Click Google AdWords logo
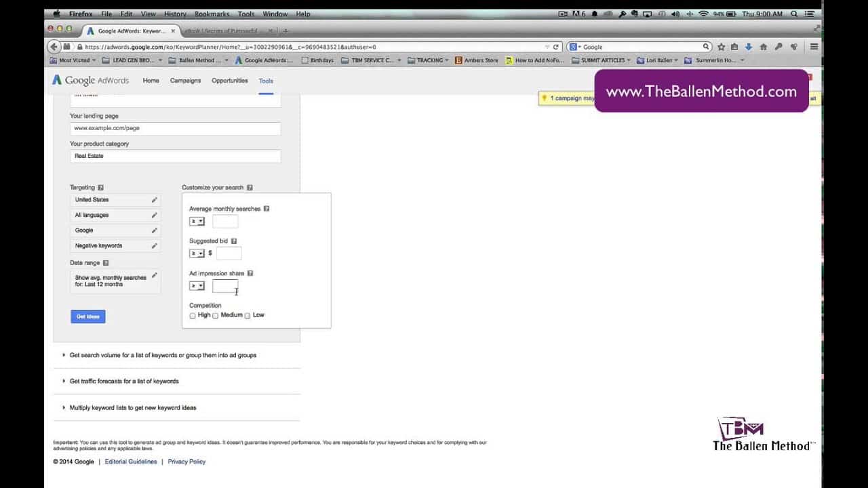The width and height of the screenshot is (868, 488). click(x=91, y=80)
